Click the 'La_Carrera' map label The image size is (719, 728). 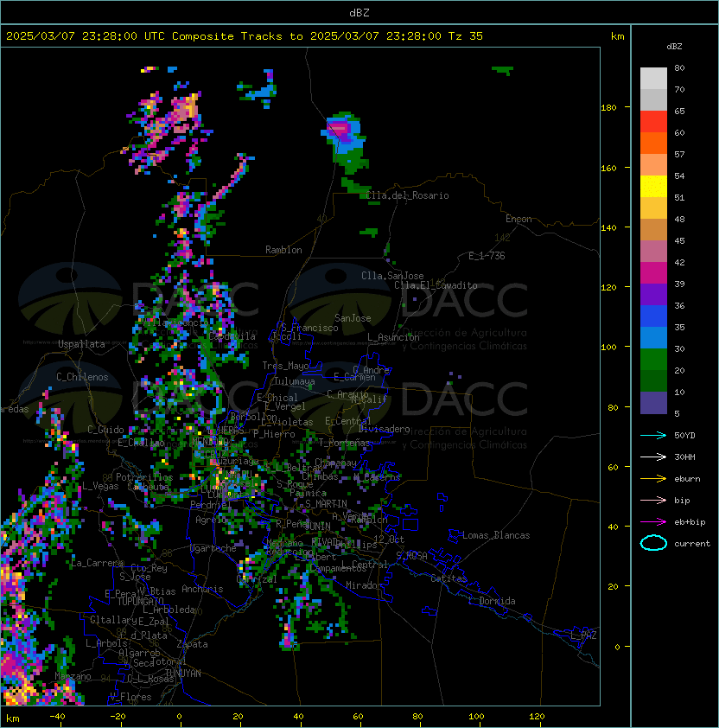click(97, 563)
